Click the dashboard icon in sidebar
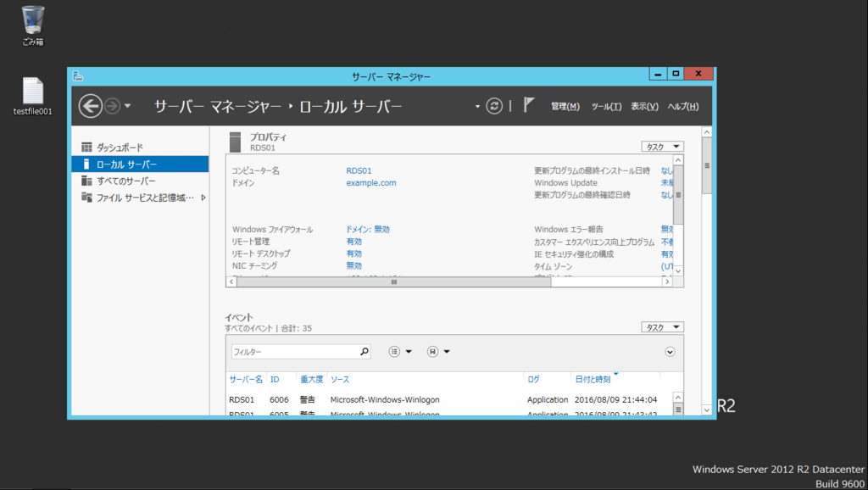 [86, 148]
